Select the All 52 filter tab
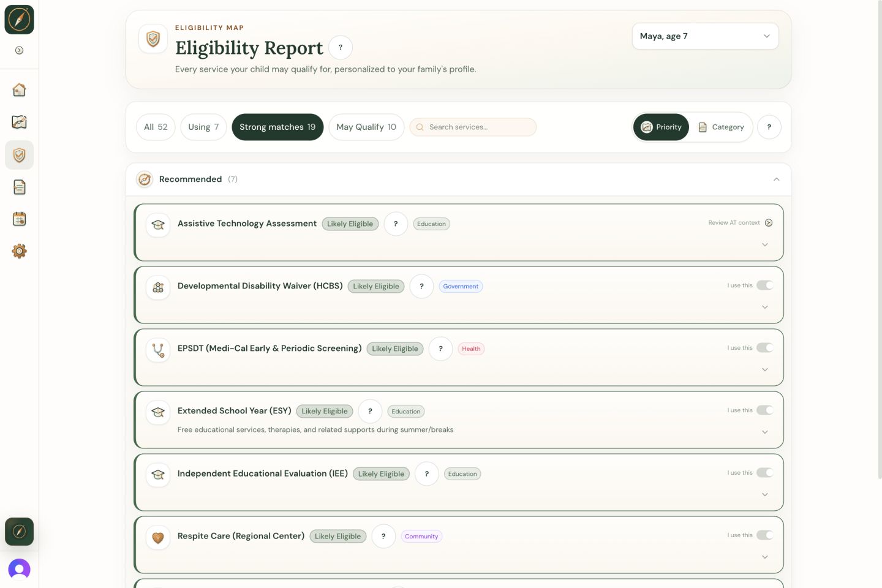 click(156, 127)
